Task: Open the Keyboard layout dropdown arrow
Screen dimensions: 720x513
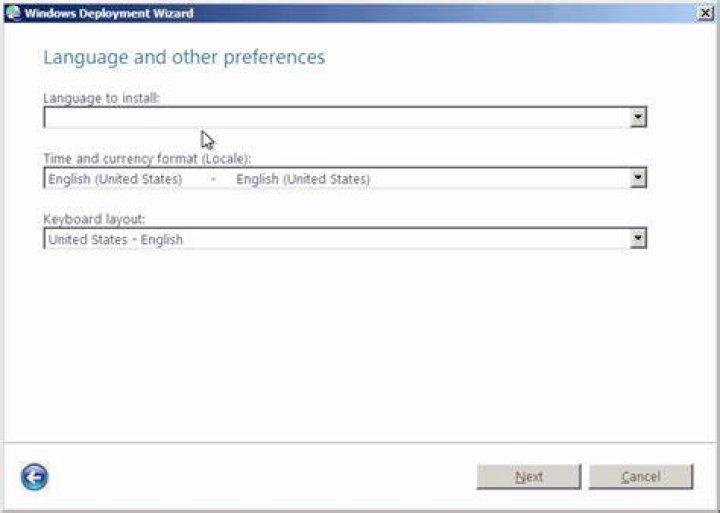Action: [638, 238]
